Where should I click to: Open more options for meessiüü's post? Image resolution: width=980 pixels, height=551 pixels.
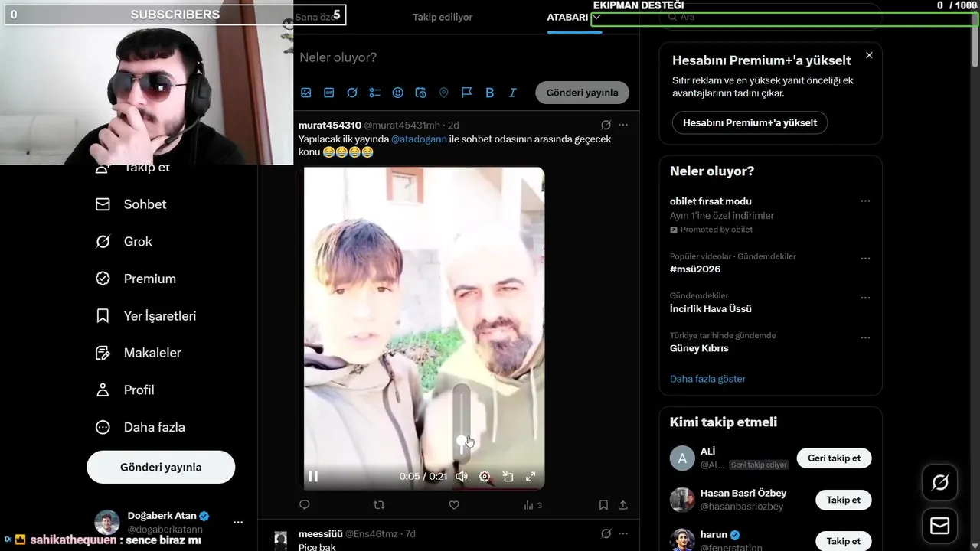(x=623, y=533)
